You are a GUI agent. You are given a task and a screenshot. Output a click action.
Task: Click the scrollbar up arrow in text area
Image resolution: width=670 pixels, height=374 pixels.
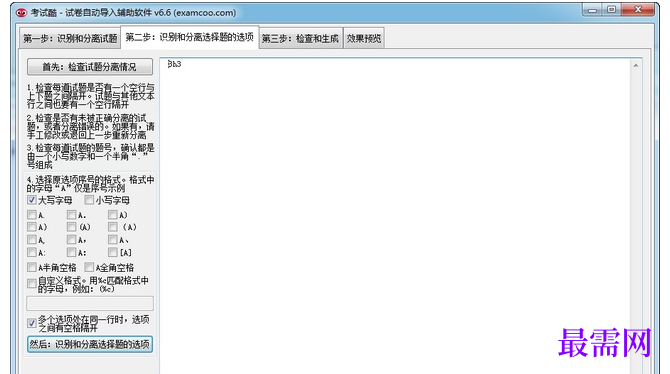coord(636,65)
